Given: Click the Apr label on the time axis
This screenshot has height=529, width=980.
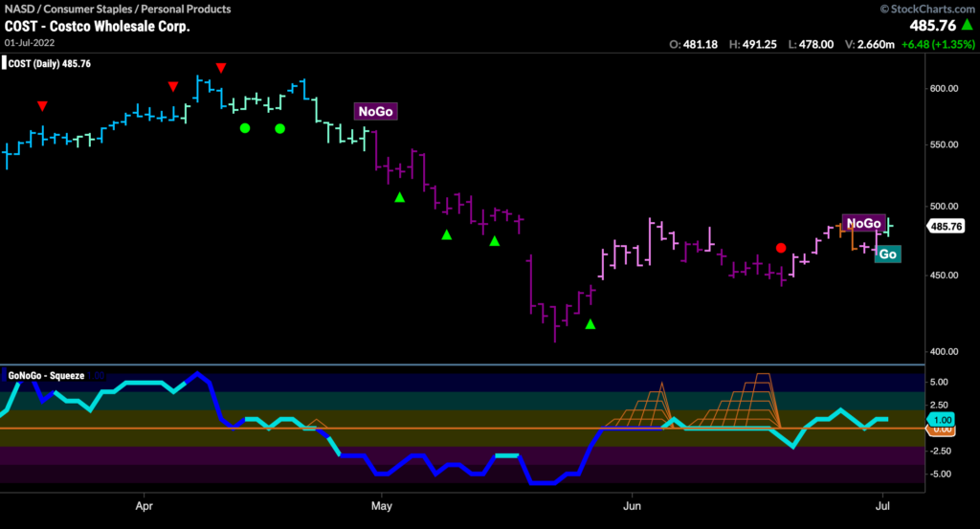Looking at the screenshot, I should click(x=144, y=506).
